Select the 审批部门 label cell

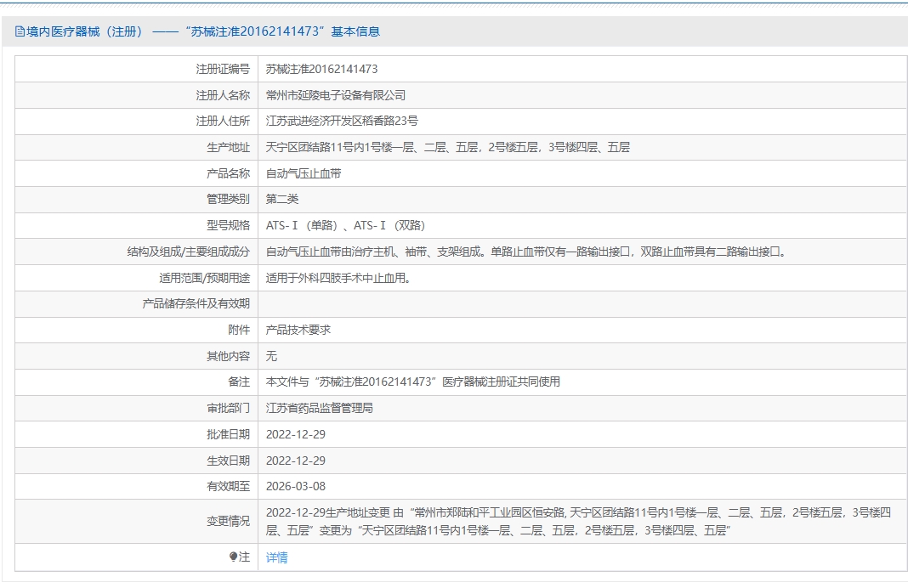137,408
